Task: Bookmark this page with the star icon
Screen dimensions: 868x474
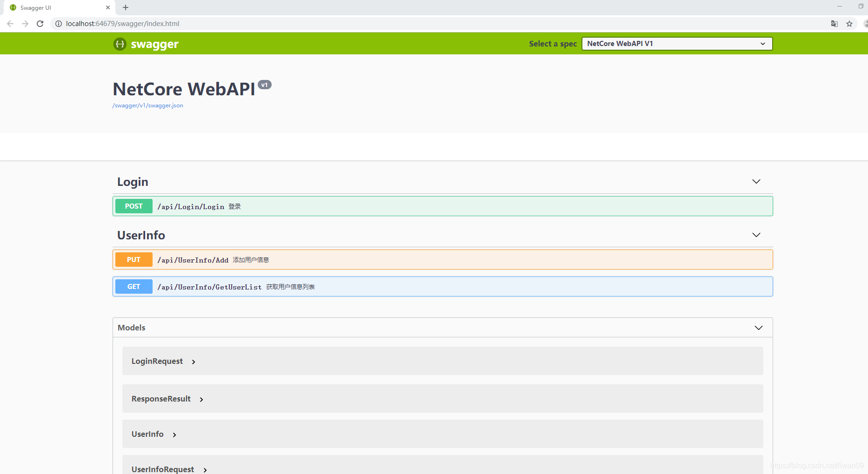Action: (849, 24)
